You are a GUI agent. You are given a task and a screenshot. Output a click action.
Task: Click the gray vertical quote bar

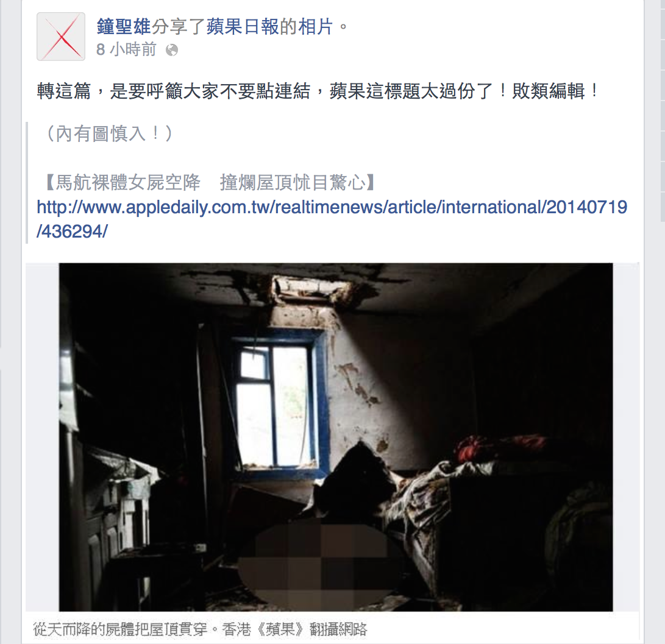27,183
